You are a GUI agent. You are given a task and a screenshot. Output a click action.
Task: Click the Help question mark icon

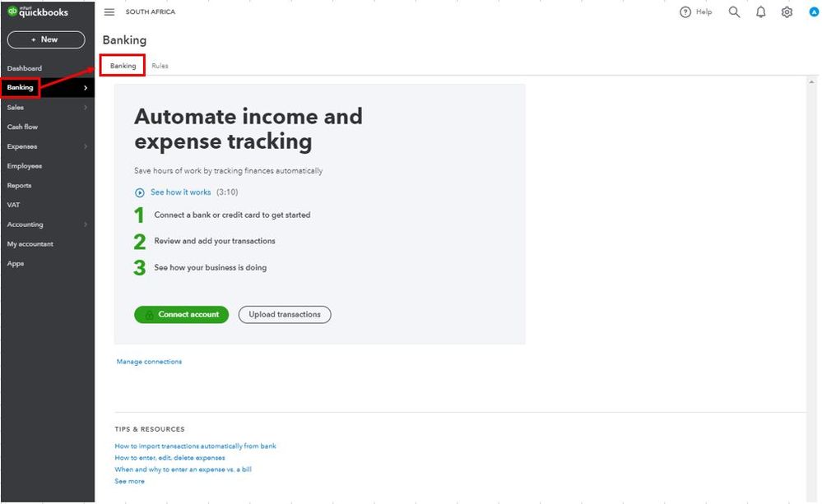click(685, 12)
